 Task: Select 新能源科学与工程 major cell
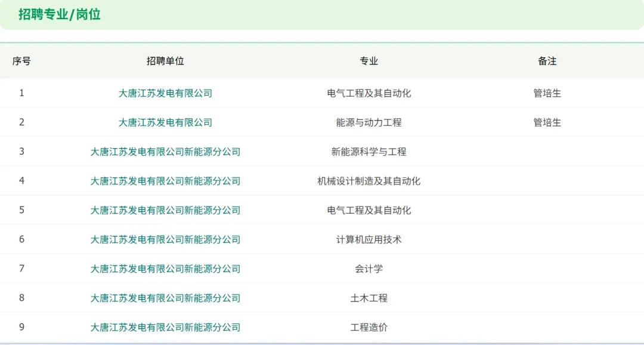click(x=369, y=152)
